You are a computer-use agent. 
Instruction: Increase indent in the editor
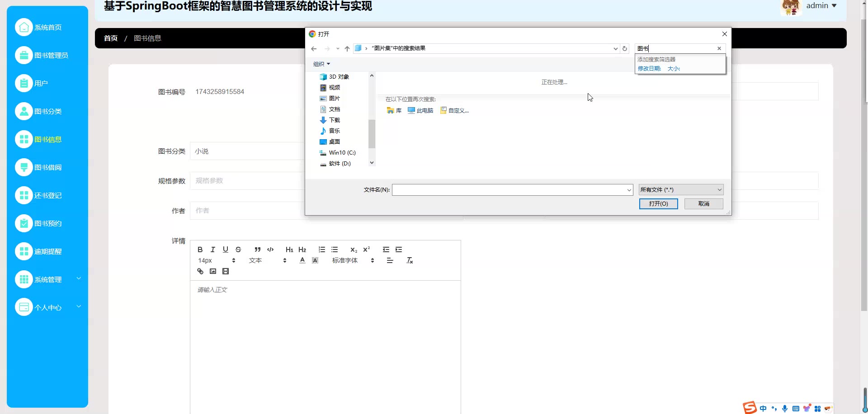[x=399, y=249]
